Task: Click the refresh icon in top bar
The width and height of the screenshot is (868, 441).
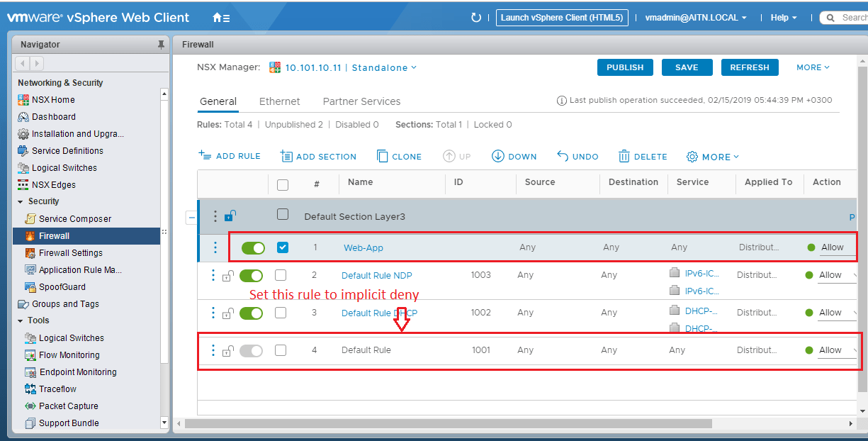Action: pos(476,18)
